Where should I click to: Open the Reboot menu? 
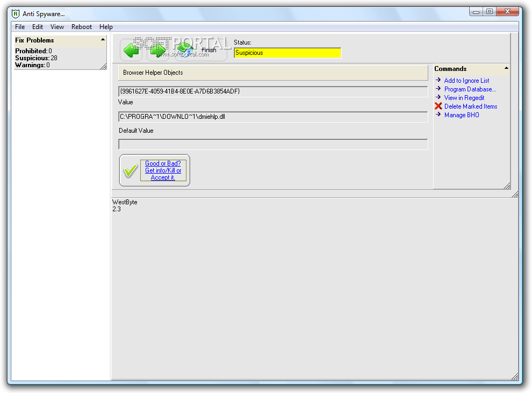[82, 27]
